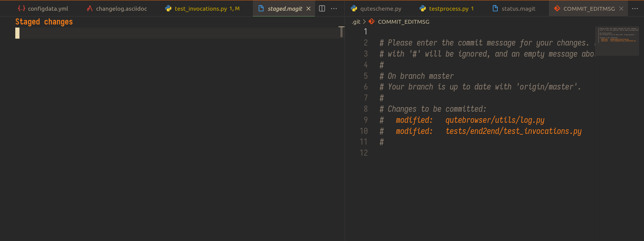The height and width of the screenshot is (241, 644).
Task: Select COMMIT_EDITMSG in breadcrumb path
Action: pos(403,22)
